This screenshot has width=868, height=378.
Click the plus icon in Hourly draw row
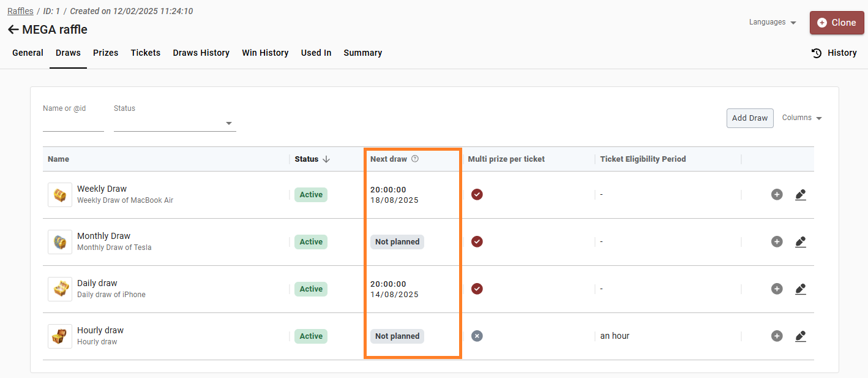pos(777,336)
